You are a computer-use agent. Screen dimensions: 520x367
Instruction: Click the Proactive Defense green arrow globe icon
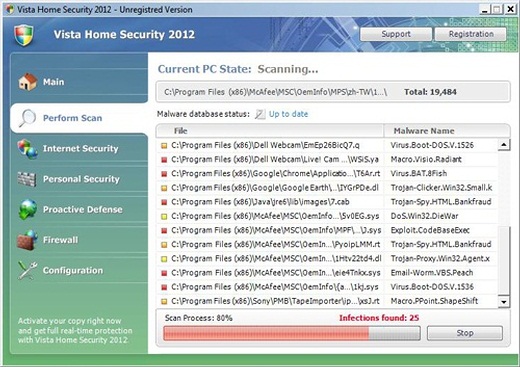[x=28, y=209]
